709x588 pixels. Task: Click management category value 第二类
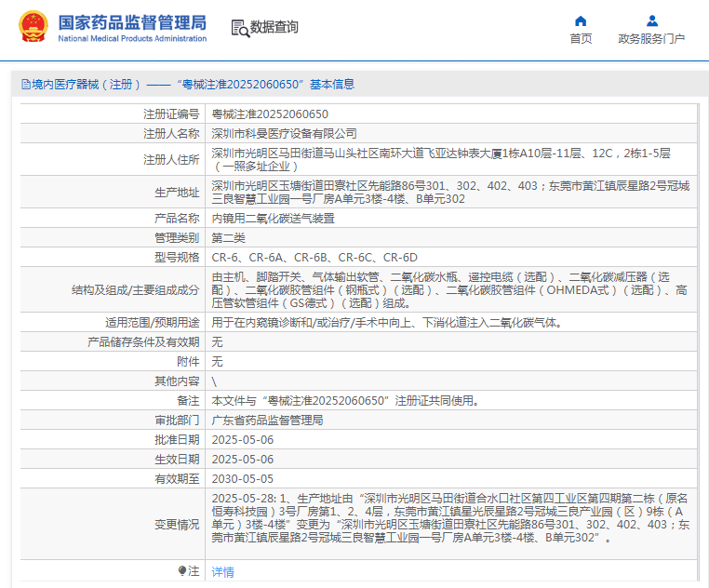tap(228, 237)
